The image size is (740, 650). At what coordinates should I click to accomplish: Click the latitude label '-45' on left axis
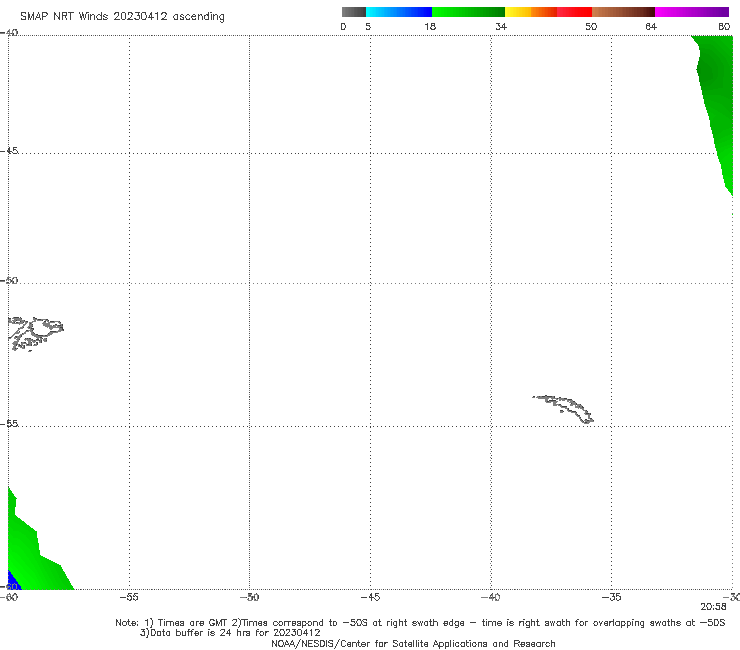click(x=9, y=151)
